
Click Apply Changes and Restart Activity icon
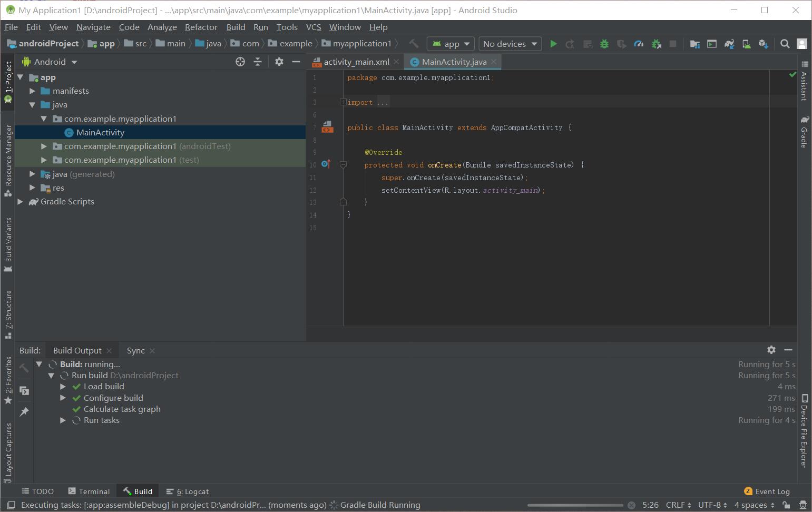tap(570, 44)
